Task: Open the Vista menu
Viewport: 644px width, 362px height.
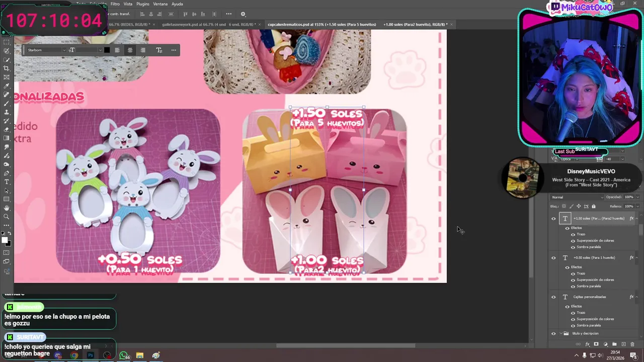Action: 128,4
